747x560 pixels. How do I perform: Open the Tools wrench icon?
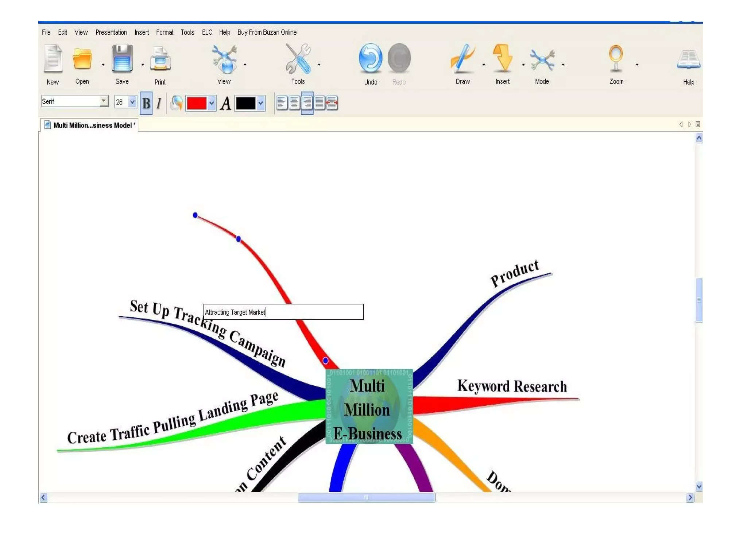click(x=298, y=59)
